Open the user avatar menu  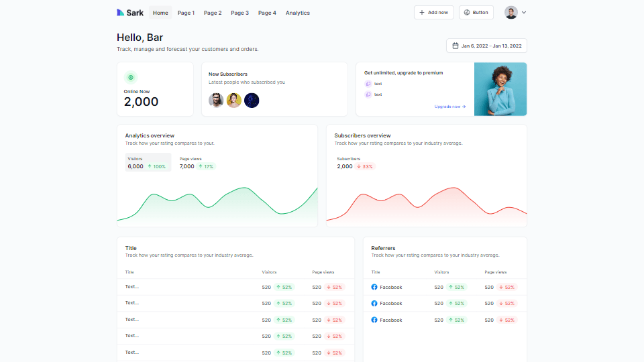click(511, 13)
